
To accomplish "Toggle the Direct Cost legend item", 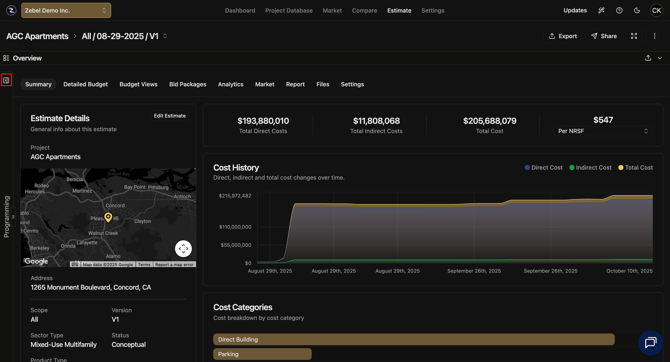I will point(544,168).
